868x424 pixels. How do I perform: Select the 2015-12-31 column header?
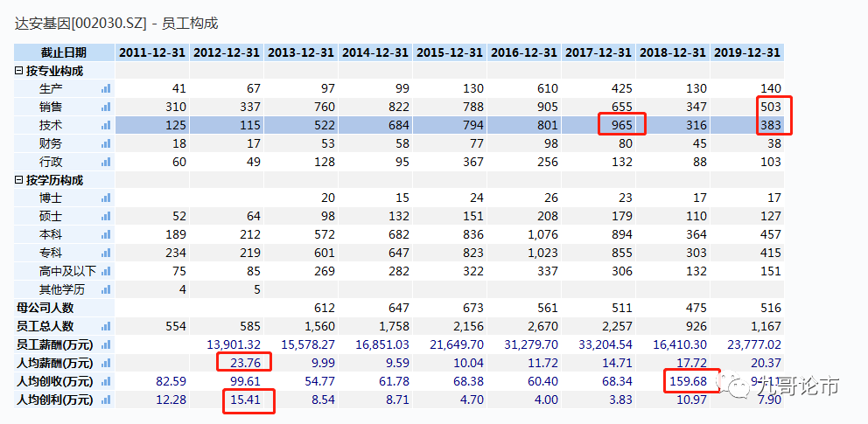pyautogui.click(x=450, y=52)
